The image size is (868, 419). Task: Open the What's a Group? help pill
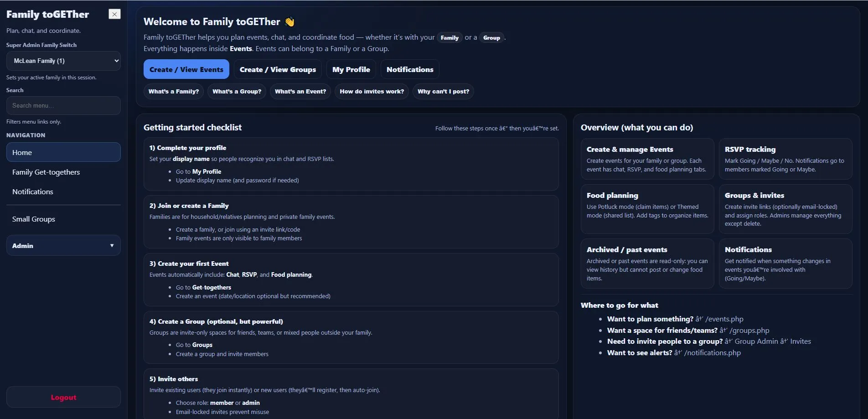(237, 92)
